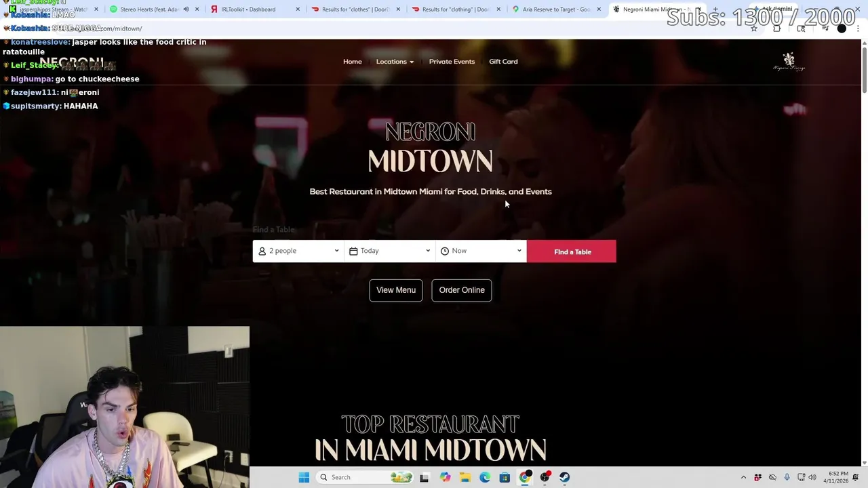Open the volume tray icon
The width and height of the screenshot is (868, 488).
click(812, 477)
